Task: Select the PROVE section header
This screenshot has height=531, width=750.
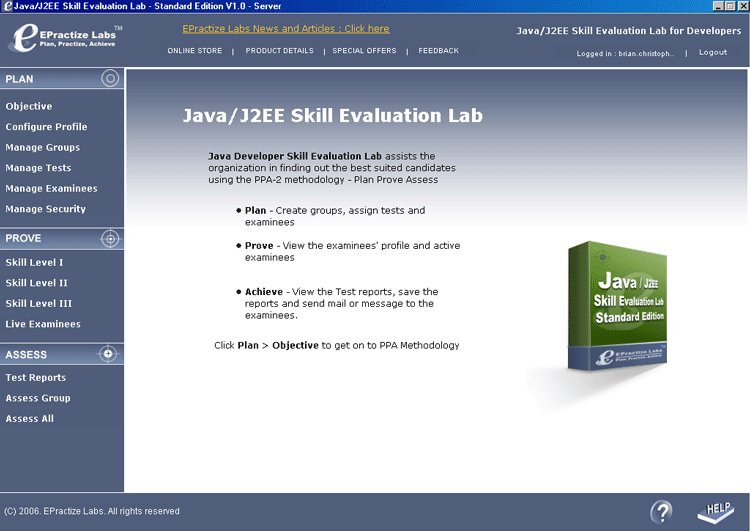Action: click(62, 238)
